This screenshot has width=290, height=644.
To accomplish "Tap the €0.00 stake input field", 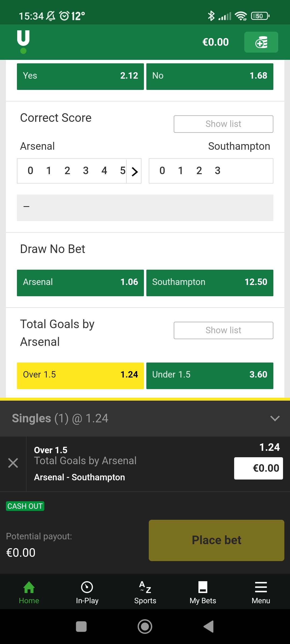I will pos(258,468).
